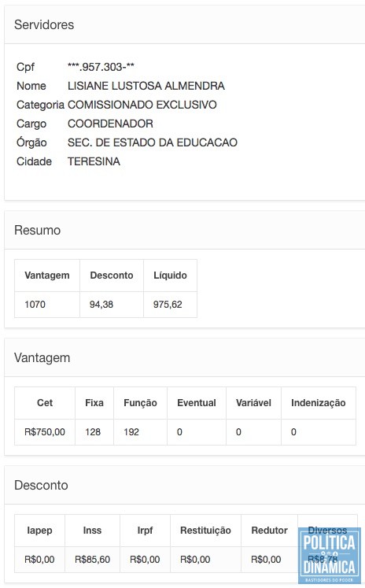Select the R$85,60 Inss value
This screenshot has width=365, height=588.
[92, 560]
